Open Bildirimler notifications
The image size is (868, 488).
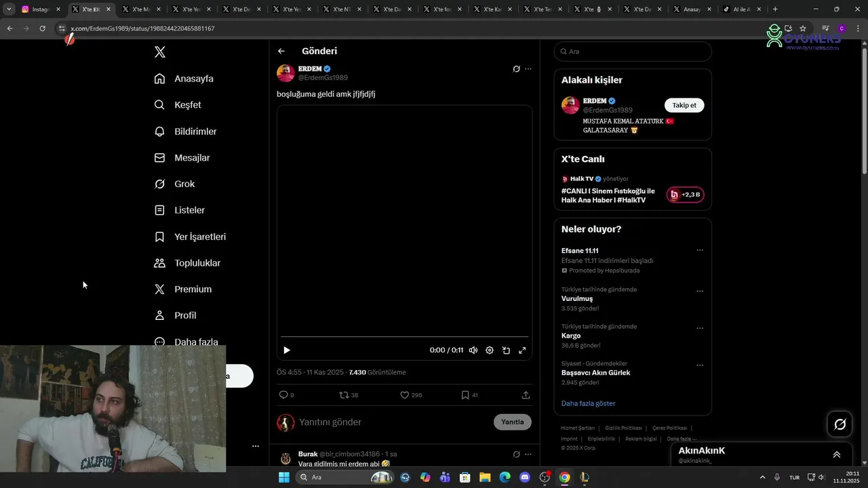[185, 131]
